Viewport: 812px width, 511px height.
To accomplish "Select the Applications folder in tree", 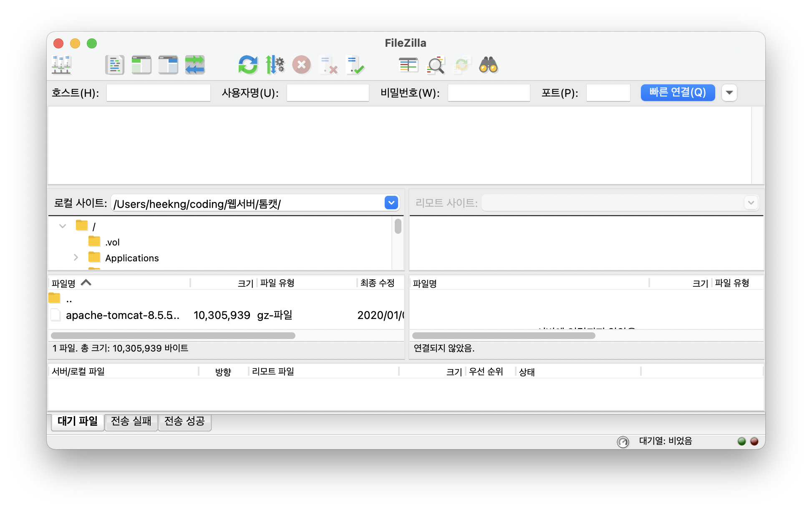I will click(132, 258).
